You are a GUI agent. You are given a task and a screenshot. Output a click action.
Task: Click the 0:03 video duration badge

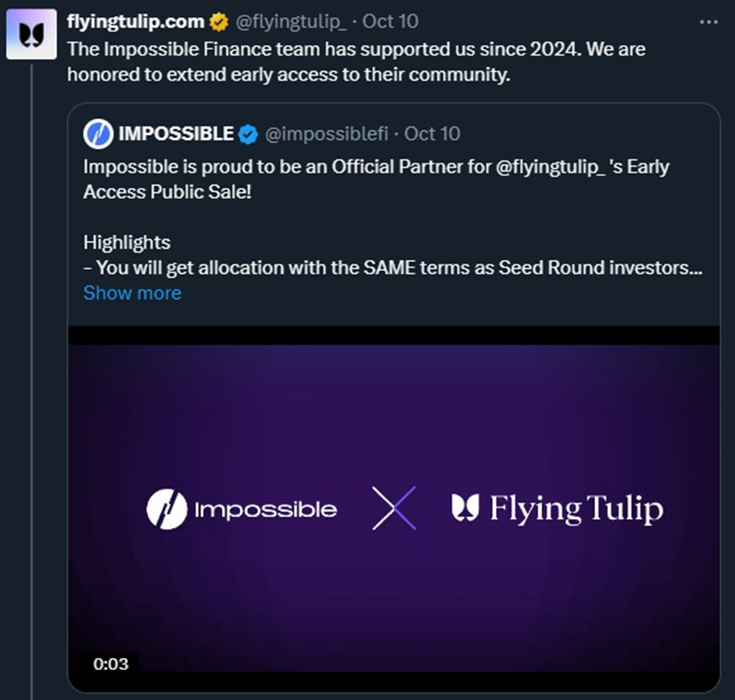coord(111,664)
